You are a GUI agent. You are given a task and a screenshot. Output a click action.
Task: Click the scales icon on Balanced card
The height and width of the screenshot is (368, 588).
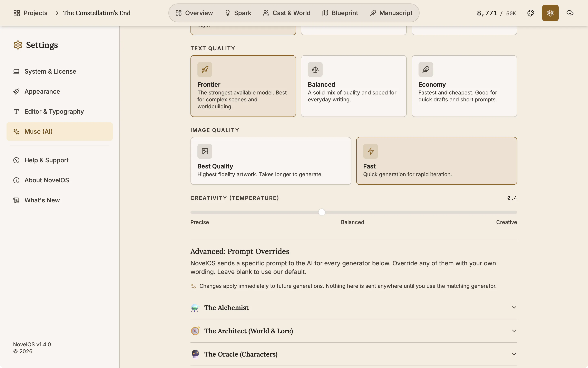(315, 70)
